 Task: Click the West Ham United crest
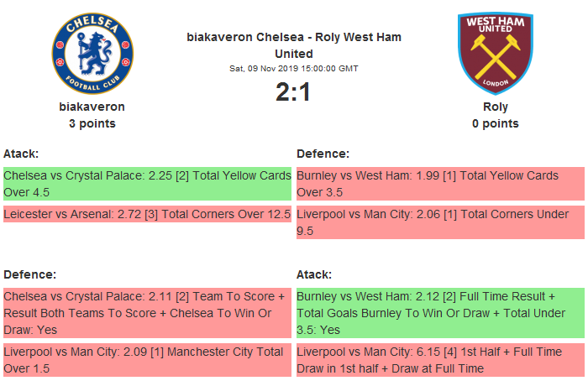point(496,53)
